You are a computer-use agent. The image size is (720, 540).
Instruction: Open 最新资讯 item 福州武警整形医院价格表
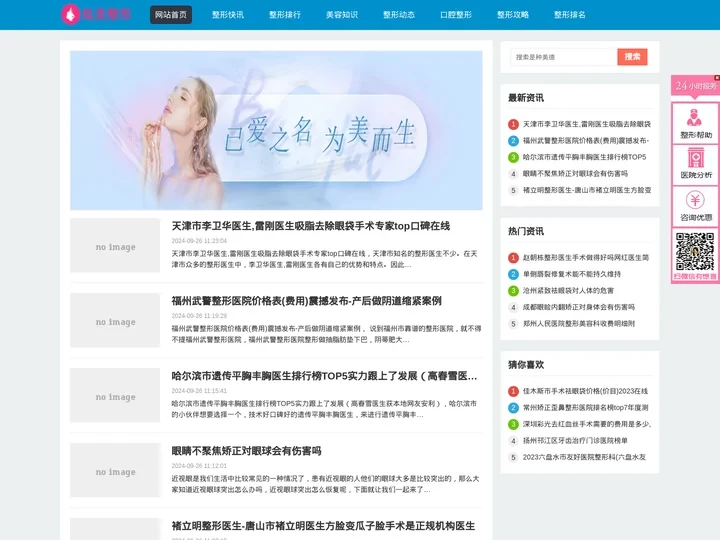(x=586, y=141)
